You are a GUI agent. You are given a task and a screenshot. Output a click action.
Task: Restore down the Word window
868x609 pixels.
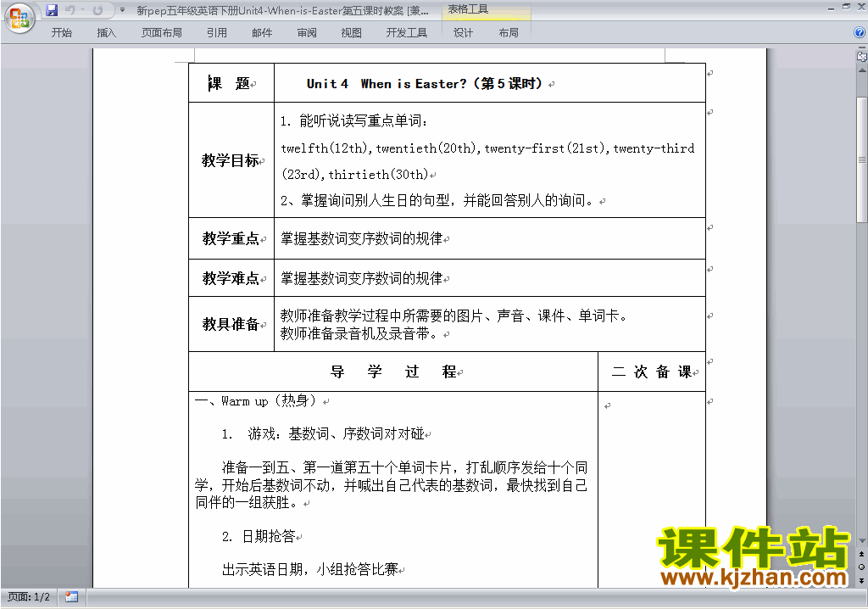coord(846,8)
